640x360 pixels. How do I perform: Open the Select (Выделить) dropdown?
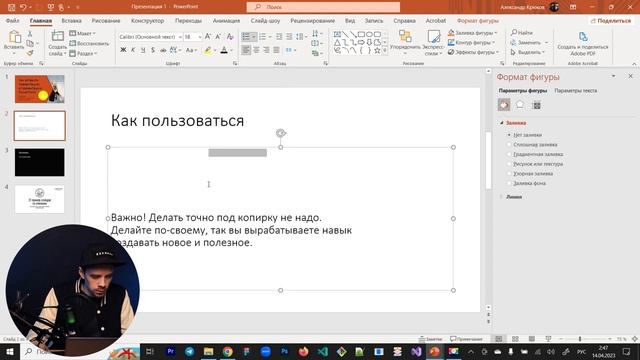(528, 52)
